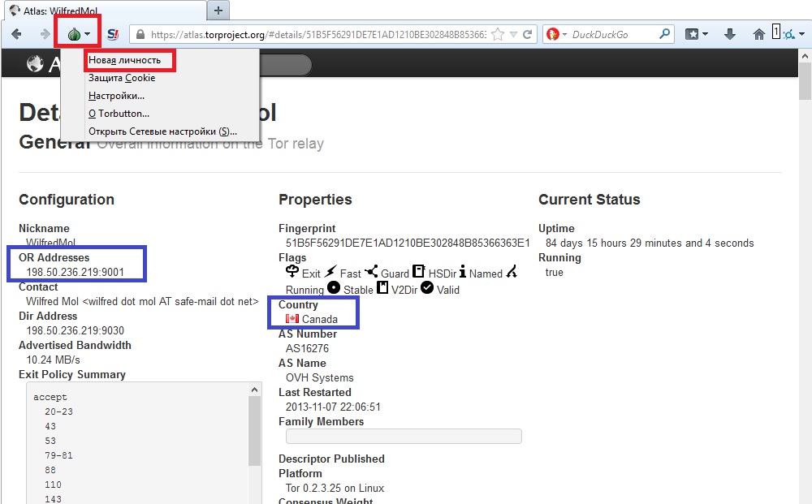
Task: Click the Named info flag icon
Action: point(463,271)
